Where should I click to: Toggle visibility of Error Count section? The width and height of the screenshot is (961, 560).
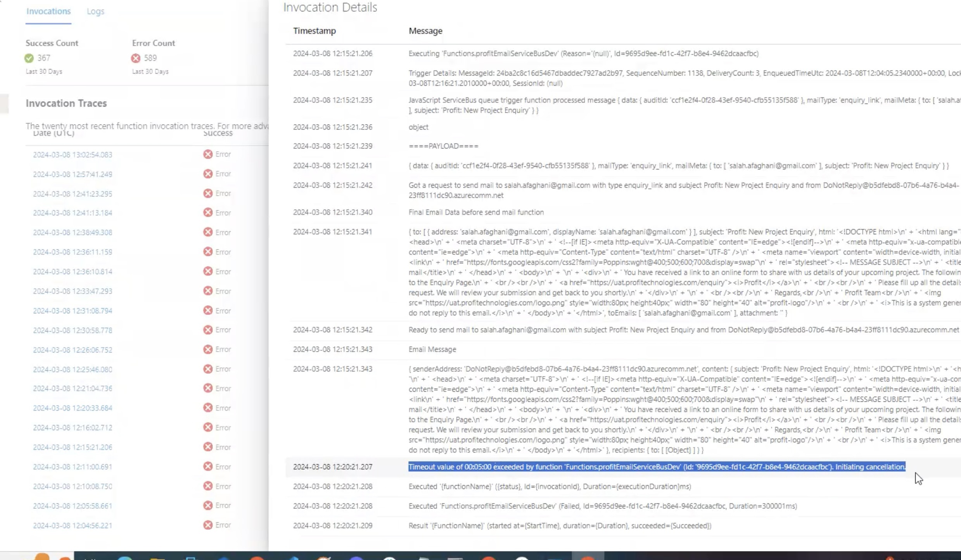(x=153, y=43)
